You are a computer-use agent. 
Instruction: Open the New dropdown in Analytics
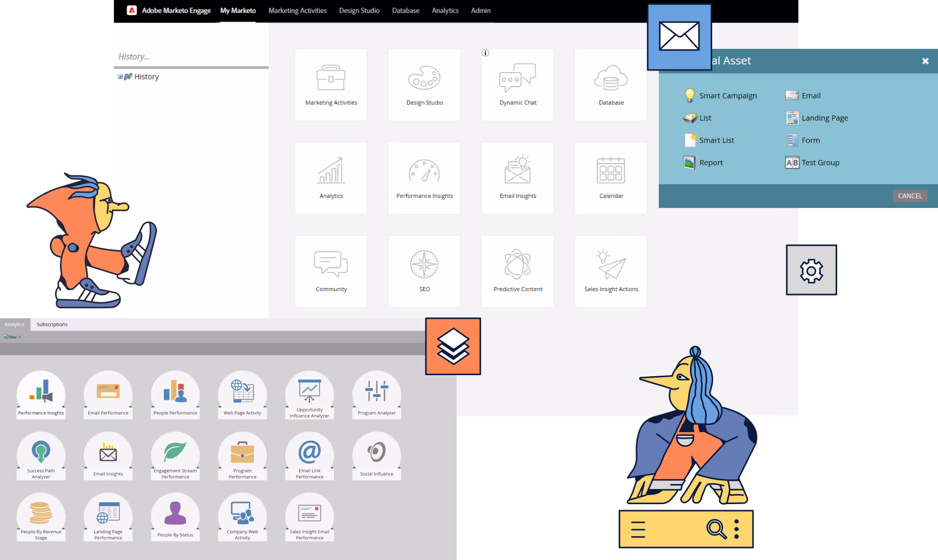click(x=13, y=337)
